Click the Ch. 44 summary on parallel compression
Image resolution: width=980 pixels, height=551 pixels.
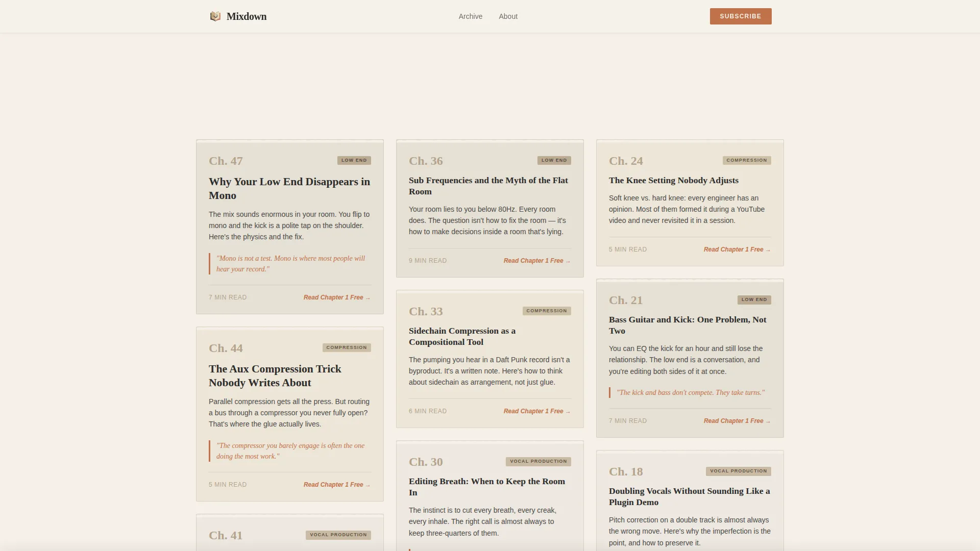(x=289, y=413)
